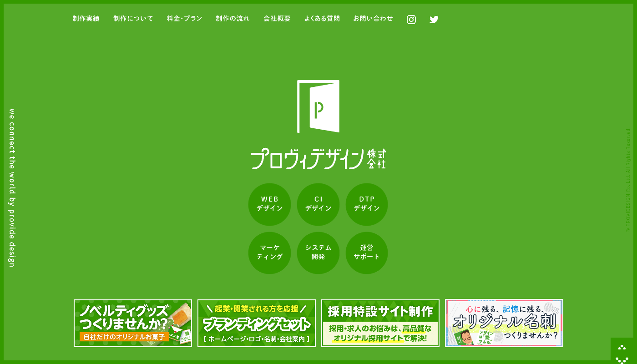Visit the 会社概要 page
This screenshot has height=364, width=637.
pyautogui.click(x=277, y=19)
